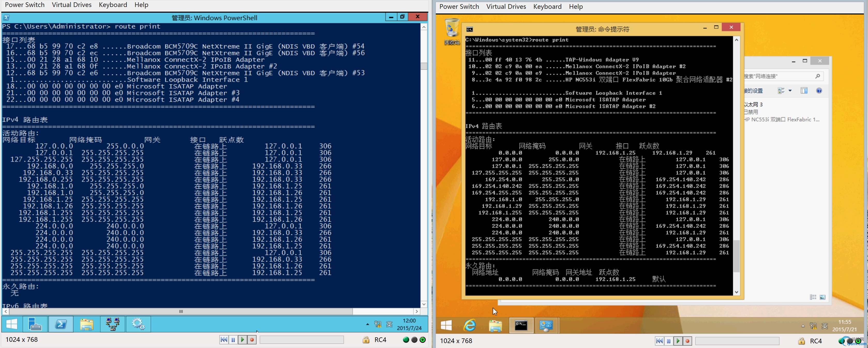This screenshot has width=868, height=348.
Task: Start recording in left console
Action: tap(252, 340)
